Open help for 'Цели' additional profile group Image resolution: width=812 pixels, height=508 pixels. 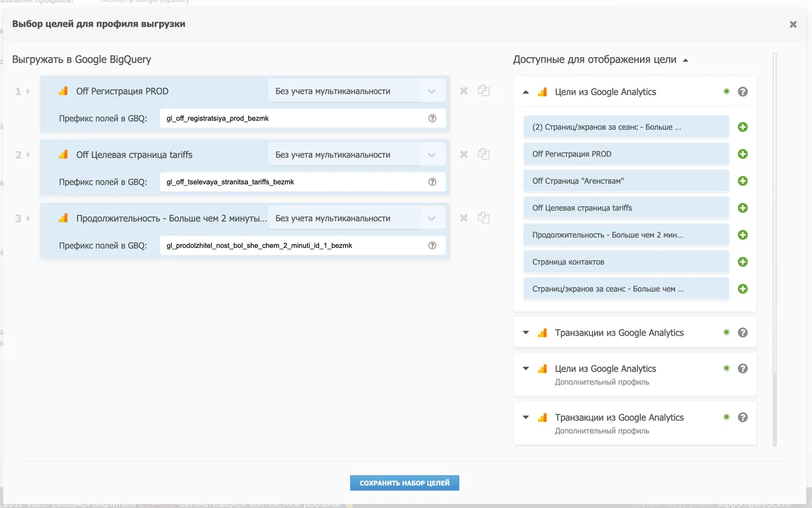(x=743, y=368)
